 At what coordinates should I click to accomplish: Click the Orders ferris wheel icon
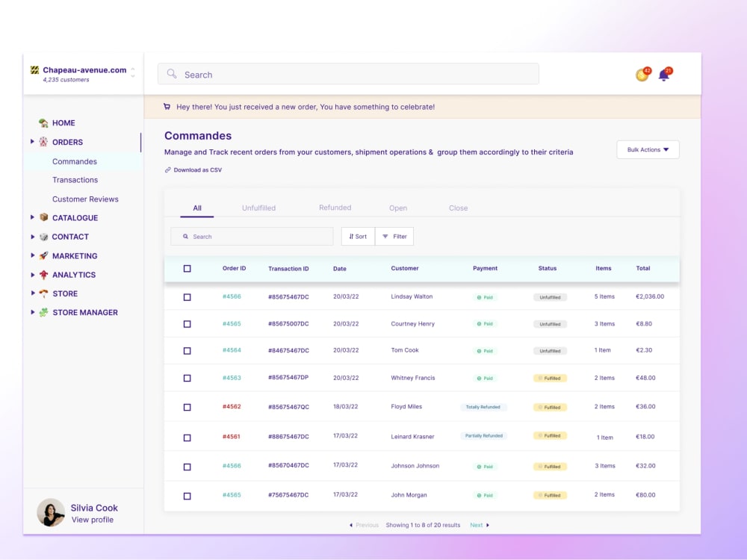[x=43, y=142]
